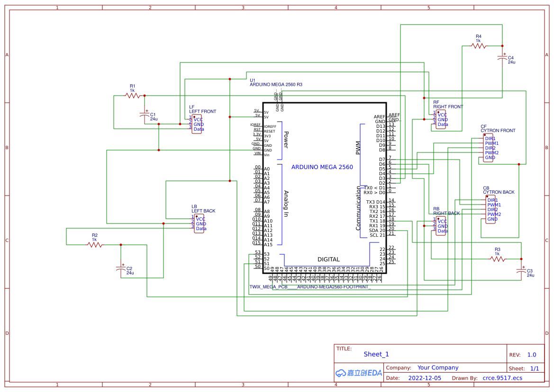The height and width of the screenshot is (392, 554).
Task: Click the Communication section label
Action: tap(358, 208)
